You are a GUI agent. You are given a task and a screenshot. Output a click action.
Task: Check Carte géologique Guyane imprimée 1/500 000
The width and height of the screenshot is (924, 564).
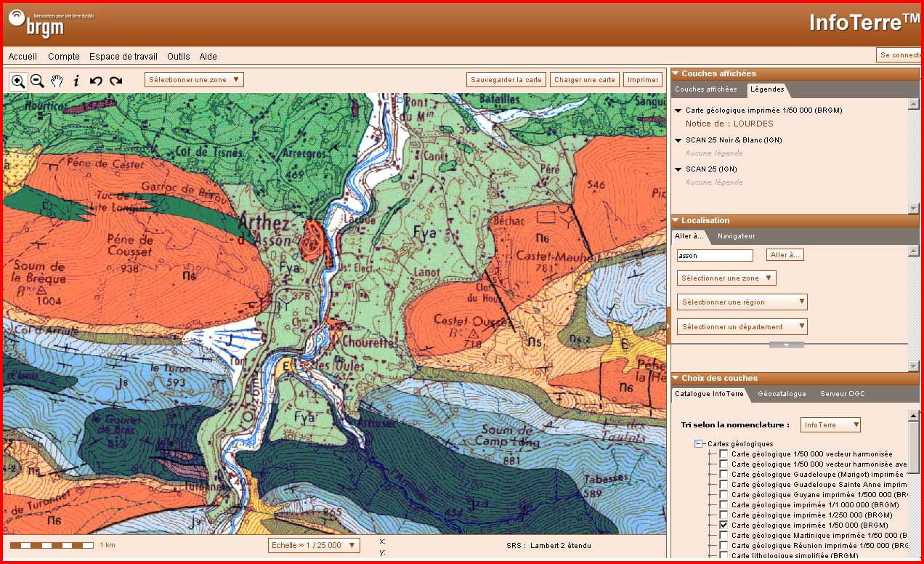point(723,494)
